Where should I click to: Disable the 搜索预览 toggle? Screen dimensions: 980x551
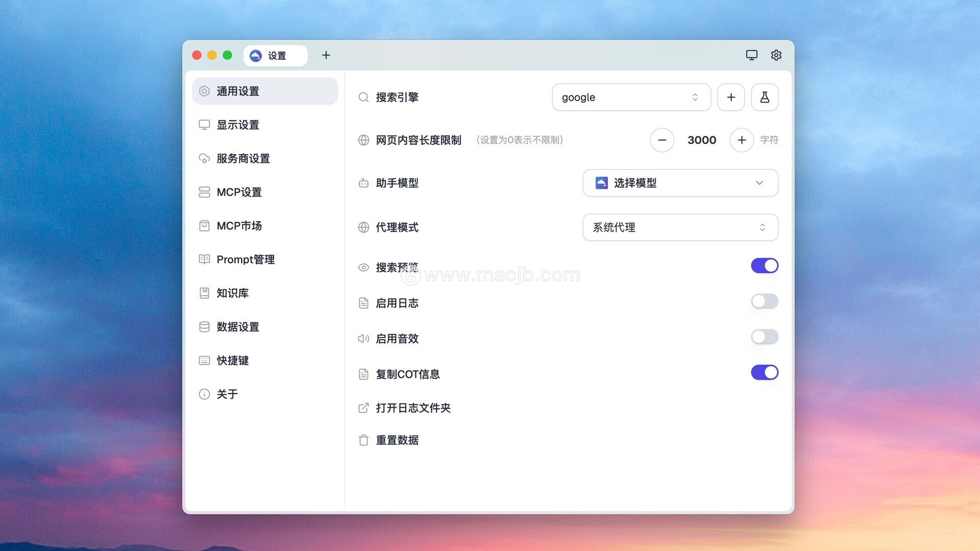point(764,265)
